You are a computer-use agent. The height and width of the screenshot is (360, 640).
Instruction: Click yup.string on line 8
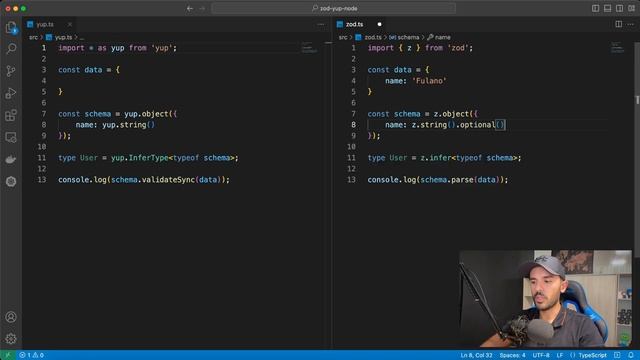coord(124,125)
